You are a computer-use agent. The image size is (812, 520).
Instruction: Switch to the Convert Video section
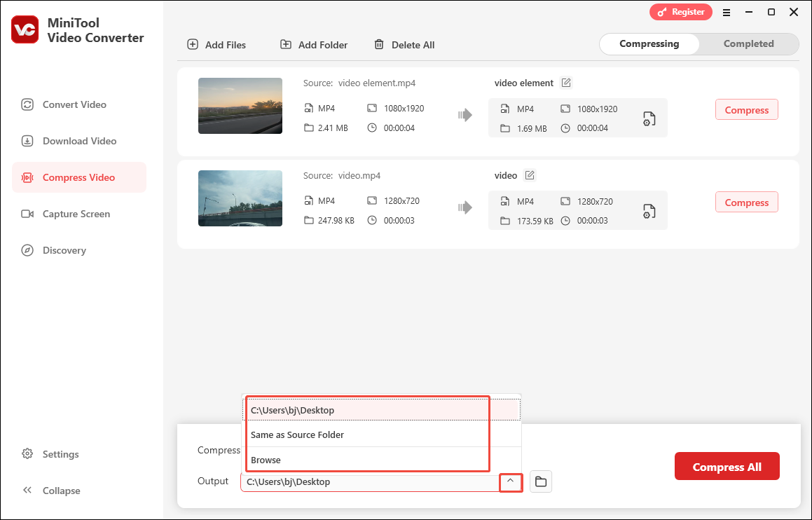[73, 104]
